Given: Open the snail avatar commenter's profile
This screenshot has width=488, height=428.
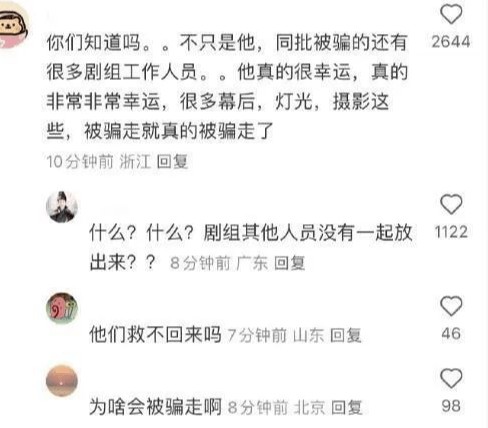Looking at the screenshot, I should pyautogui.click(x=62, y=308).
